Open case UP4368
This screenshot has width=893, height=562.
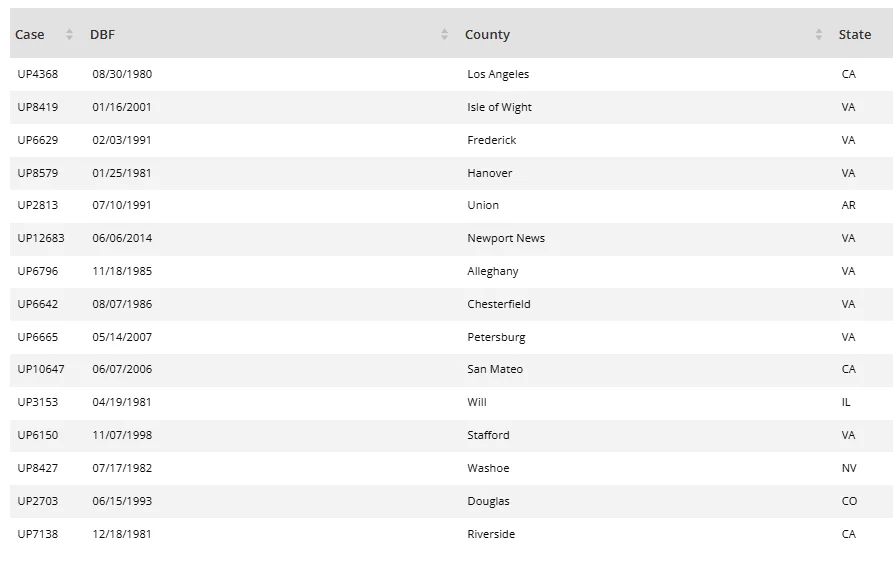(38, 74)
